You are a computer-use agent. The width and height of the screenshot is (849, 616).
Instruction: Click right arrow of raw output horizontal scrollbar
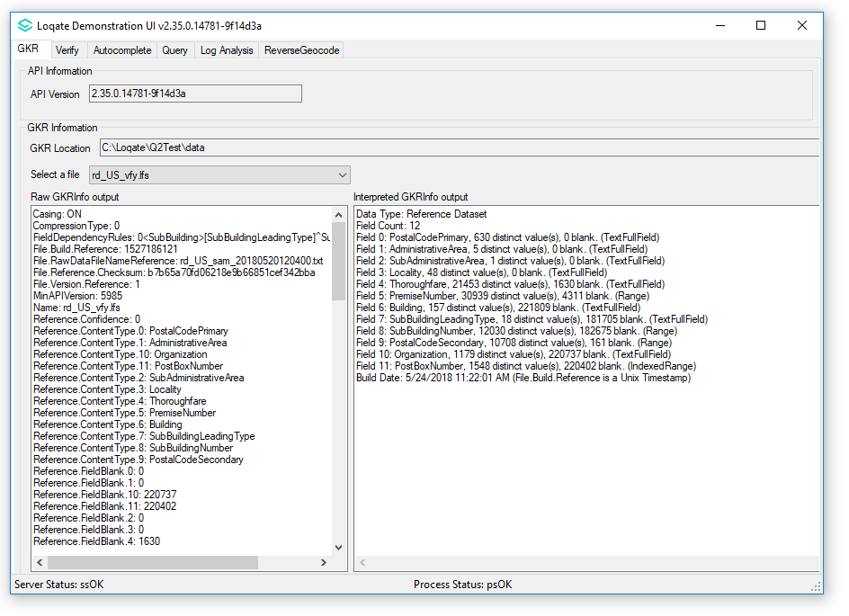click(324, 562)
